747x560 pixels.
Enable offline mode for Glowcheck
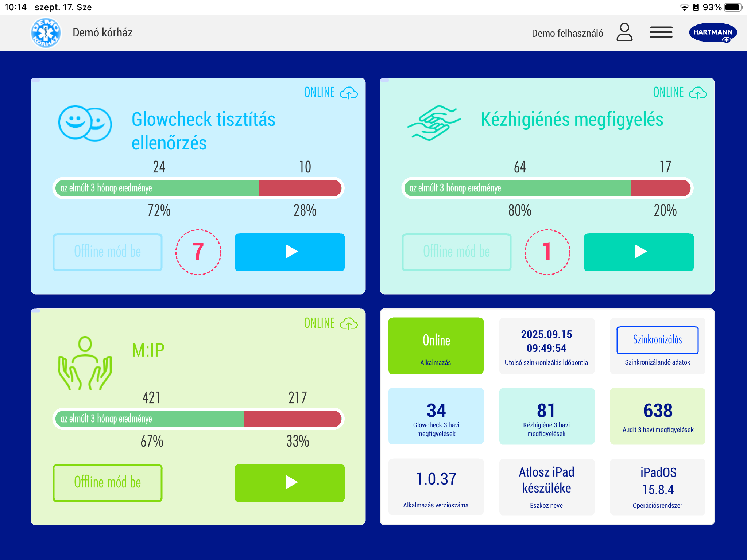[108, 252]
